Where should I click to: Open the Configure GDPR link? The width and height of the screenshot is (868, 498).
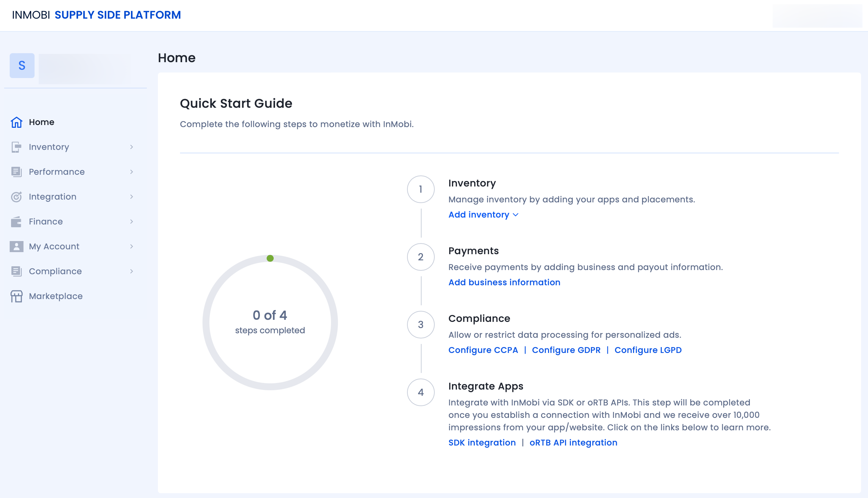coord(566,350)
